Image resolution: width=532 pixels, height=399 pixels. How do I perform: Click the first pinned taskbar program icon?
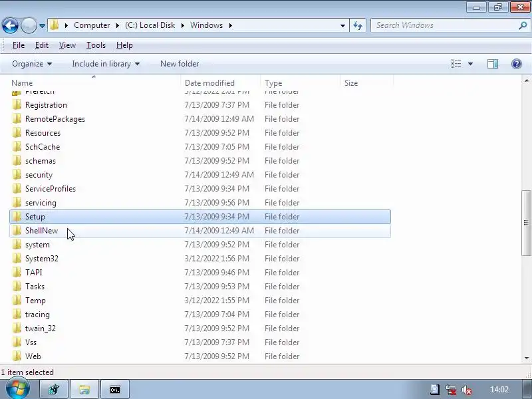tap(54, 390)
